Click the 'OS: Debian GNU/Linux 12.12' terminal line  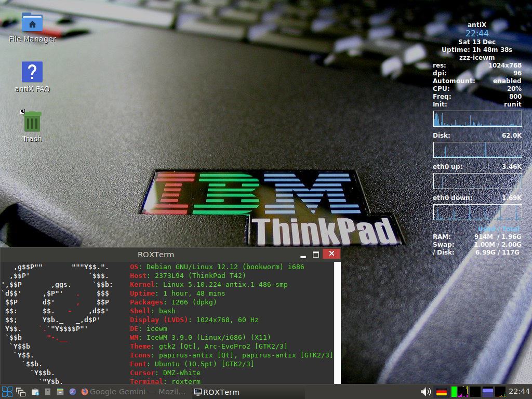[217, 267]
